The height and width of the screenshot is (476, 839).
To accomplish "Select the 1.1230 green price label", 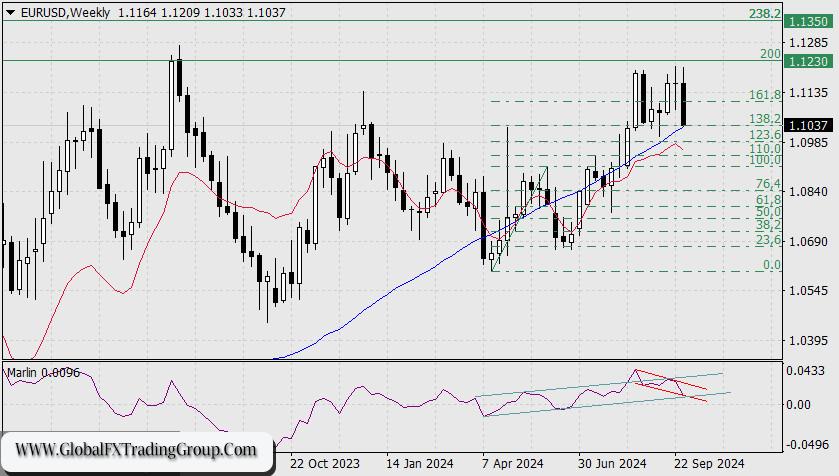I will [x=809, y=62].
